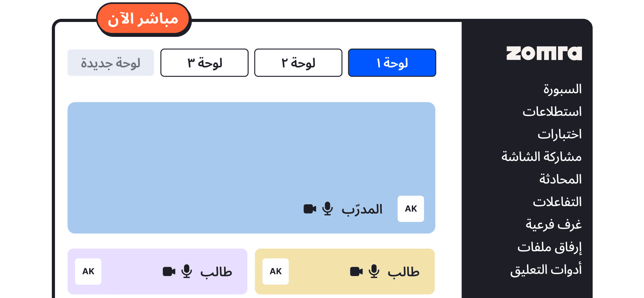The width and height of the screenshot is (644, 298).
Task: Open السبورة in the sidebar
Action: coord(562,89)
